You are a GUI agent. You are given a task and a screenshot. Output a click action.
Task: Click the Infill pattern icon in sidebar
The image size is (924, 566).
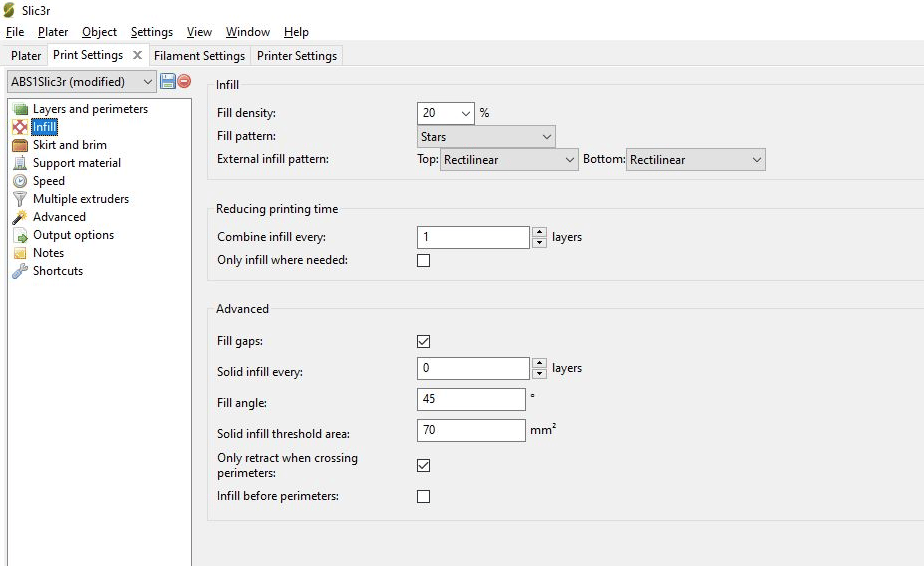coord(21,127)
